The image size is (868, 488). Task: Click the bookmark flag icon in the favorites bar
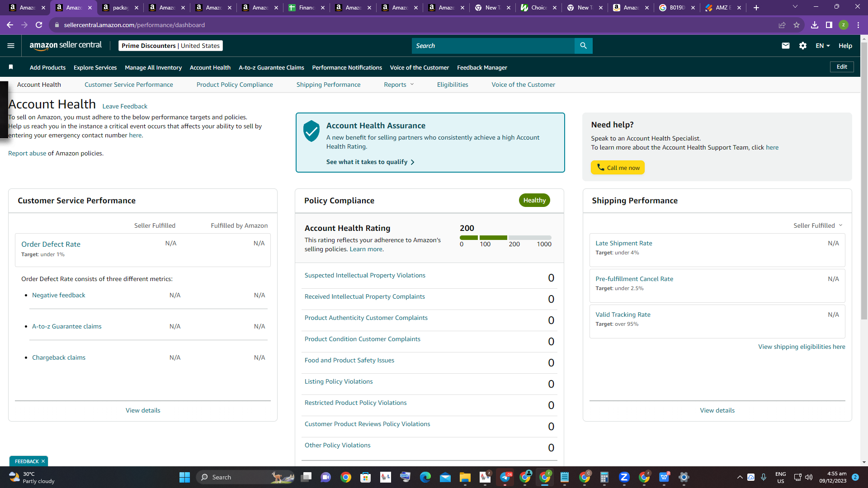11,67
